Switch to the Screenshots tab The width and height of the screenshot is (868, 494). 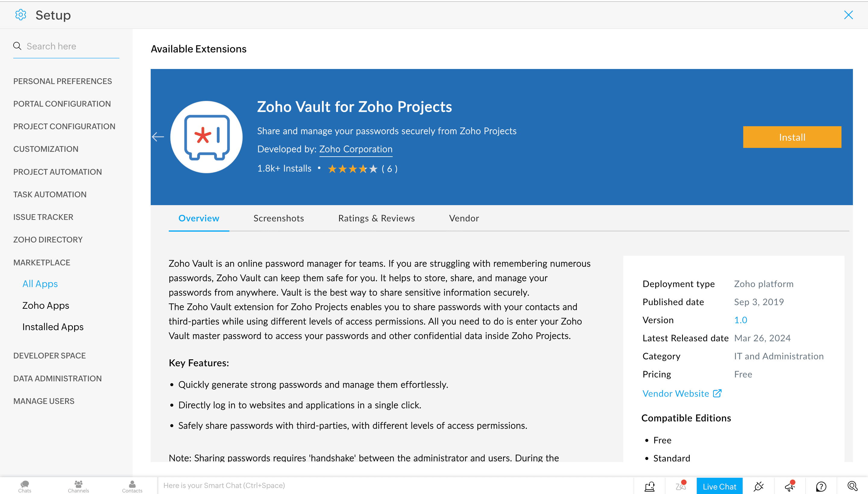click(x=278, y=218)
